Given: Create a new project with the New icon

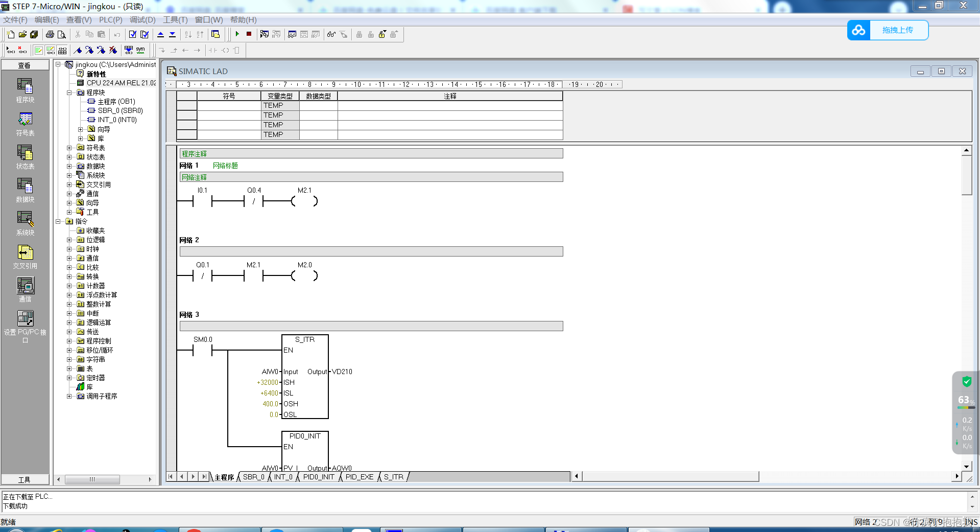Looking at the screenshot, I should tap(11, 34).
